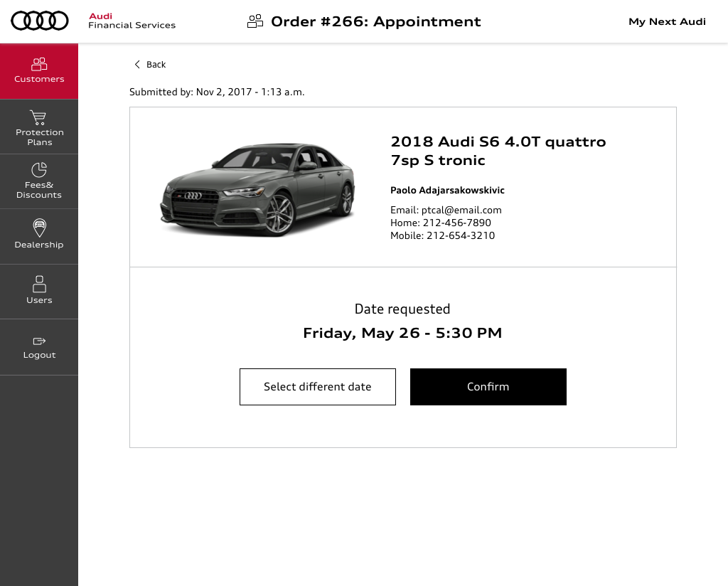Select Logout menu label
This screenshot has width=728, height=586.
point(40,355)
